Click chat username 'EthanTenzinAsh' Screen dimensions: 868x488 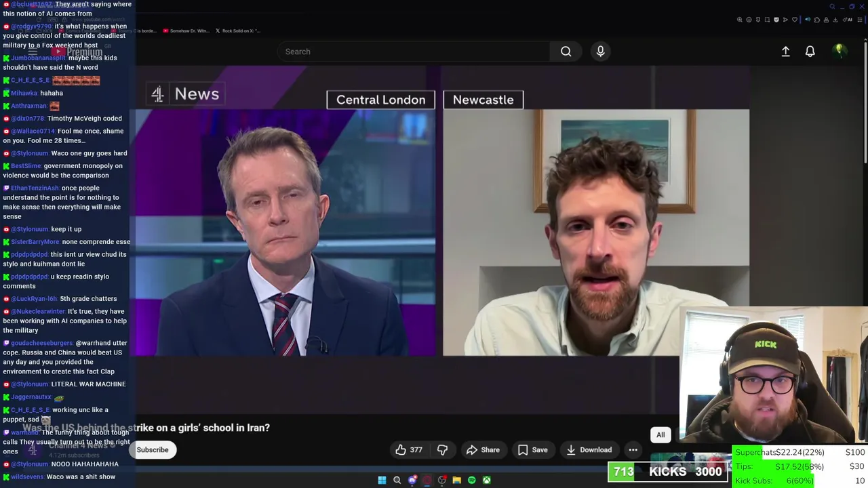35,188
